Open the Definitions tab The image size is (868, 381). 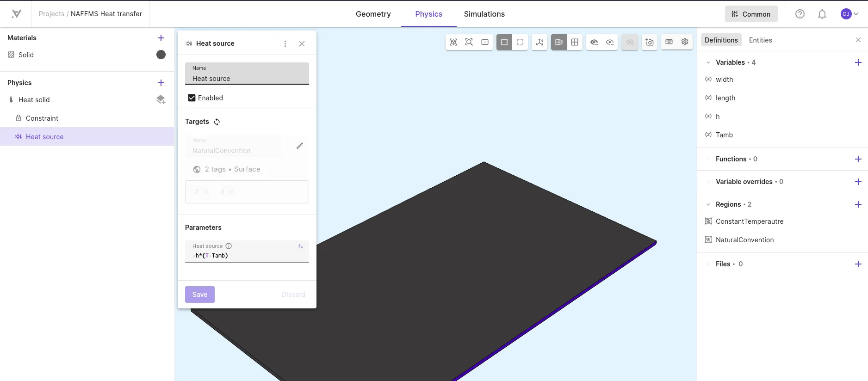coord(721,40)
